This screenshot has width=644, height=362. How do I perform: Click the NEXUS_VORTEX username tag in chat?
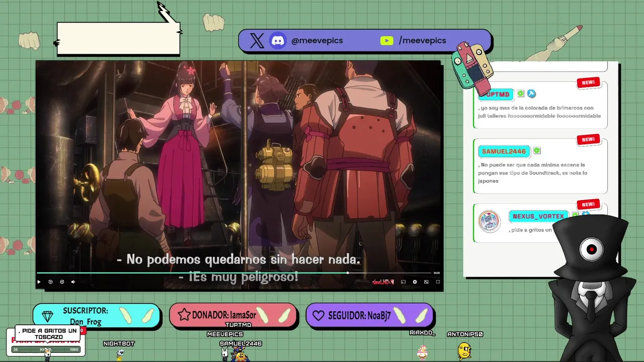[538, 217]
